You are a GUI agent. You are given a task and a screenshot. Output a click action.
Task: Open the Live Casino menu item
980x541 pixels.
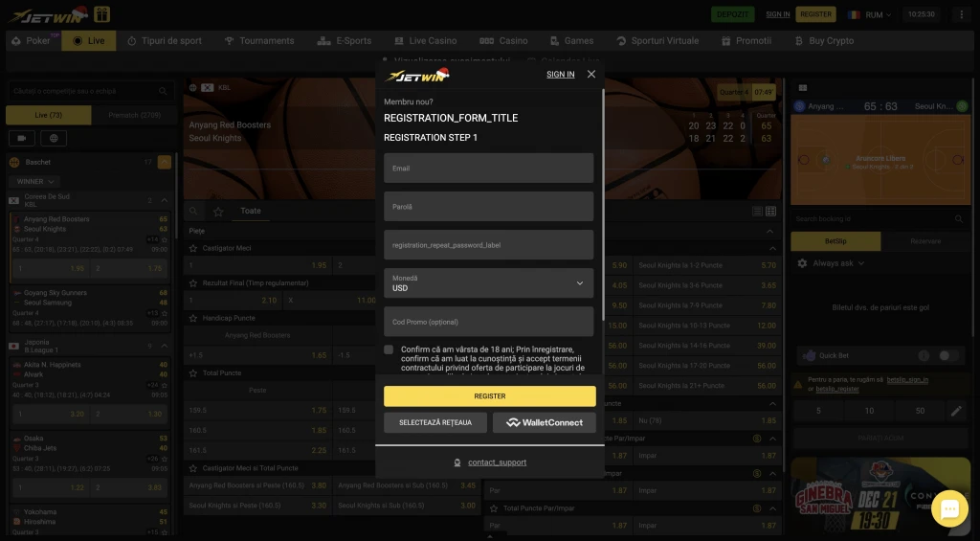tap(425, 41)
